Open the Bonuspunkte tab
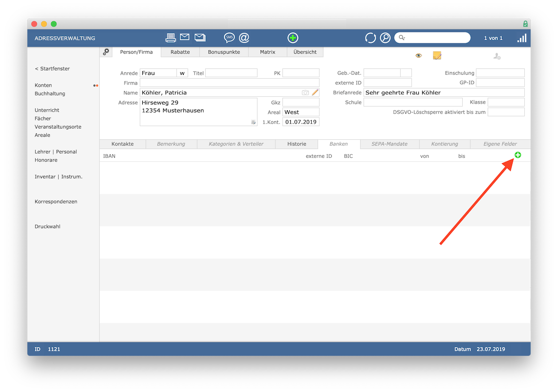558x392 pixels. coord(224,52)
